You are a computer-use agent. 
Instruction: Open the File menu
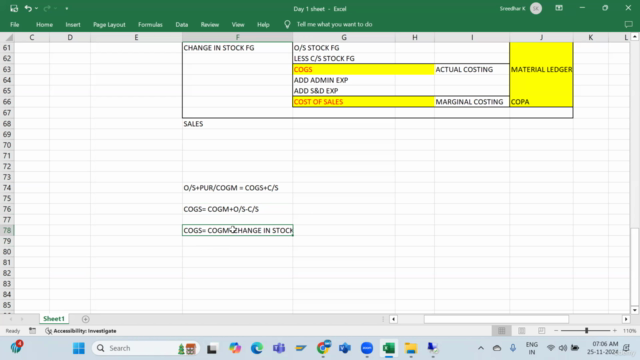(x=15, y=24)
